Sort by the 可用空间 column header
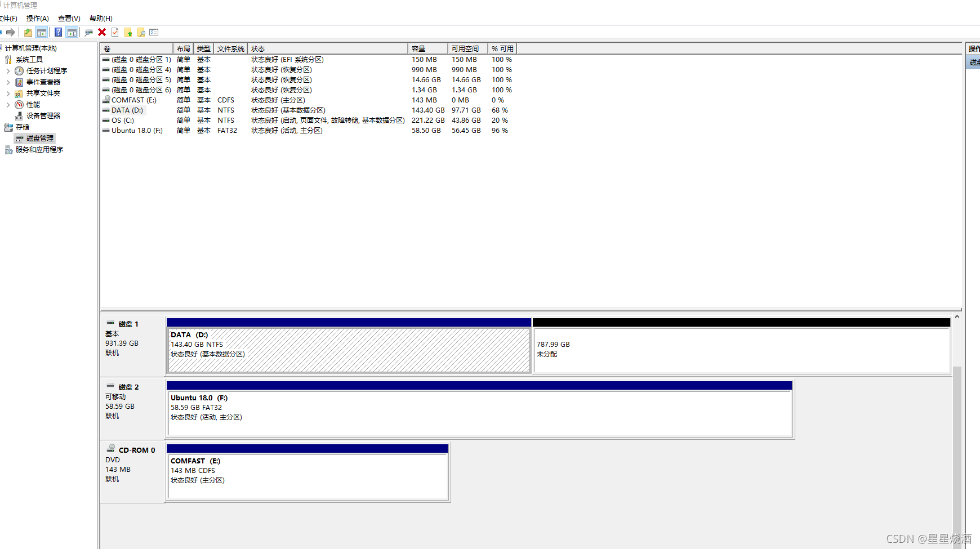Viewport: 980px width, 549px height. (468, 49)
